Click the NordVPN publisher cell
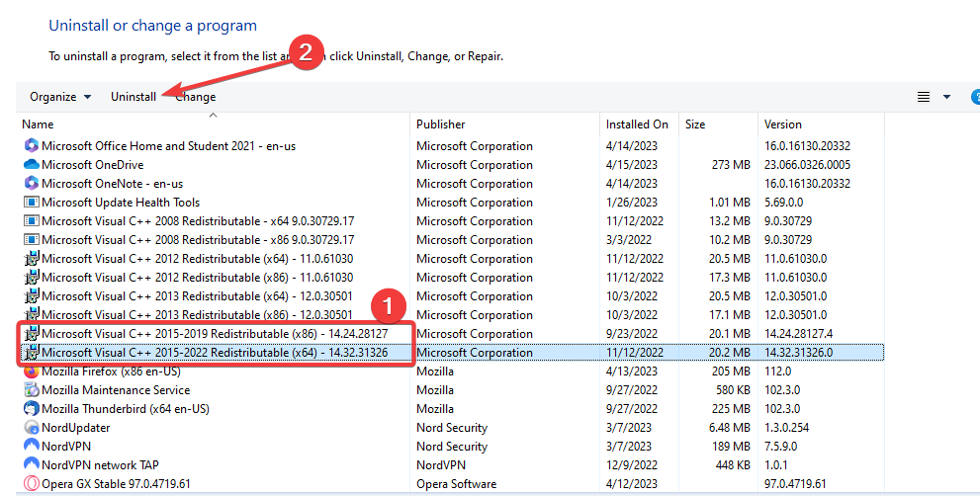Viewport: 980px width, 496px height. point(441,464)
